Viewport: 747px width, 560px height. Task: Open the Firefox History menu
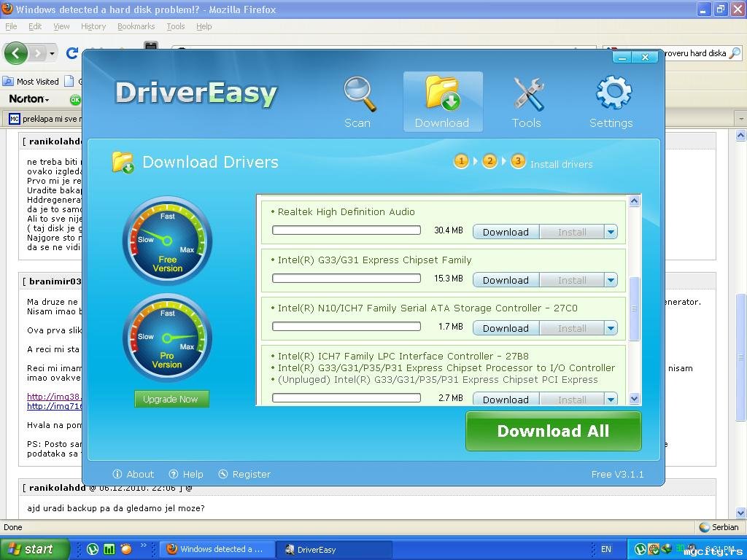click(93, 26)
